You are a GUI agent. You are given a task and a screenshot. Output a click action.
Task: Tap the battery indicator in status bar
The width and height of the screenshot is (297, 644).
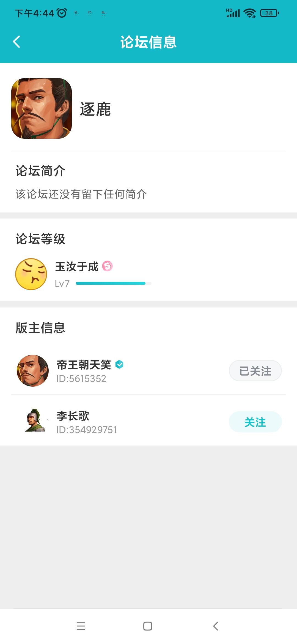[269, 13]
